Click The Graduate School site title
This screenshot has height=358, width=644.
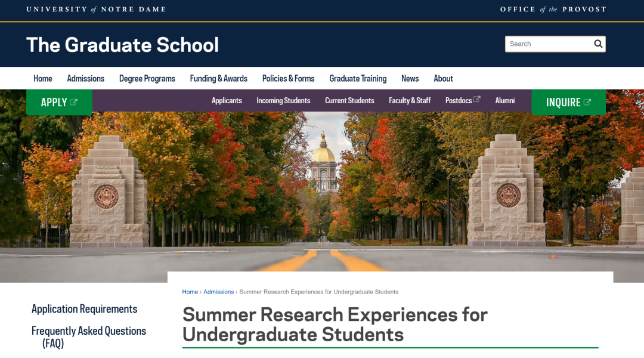coord(122,45)
